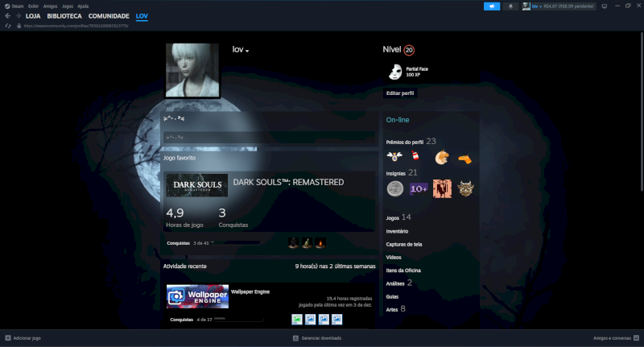Switch to the BIBLIOTECA tab
Screen dimensions: 644x347
(64, 16)
